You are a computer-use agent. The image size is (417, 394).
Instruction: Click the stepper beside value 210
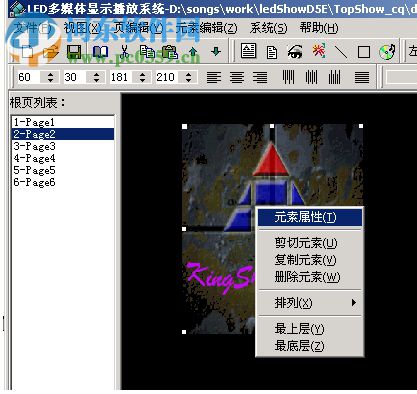[x=188, y=77]
